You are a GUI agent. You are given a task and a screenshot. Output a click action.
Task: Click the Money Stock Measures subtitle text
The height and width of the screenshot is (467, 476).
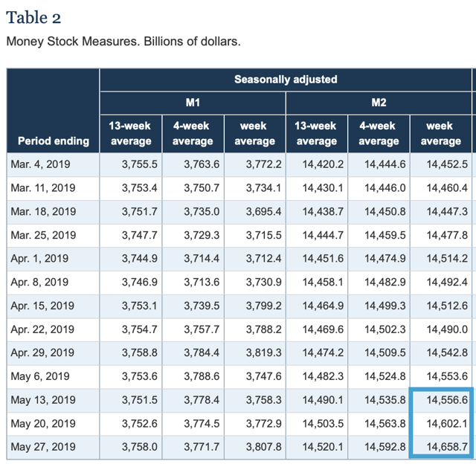point(123,42)
